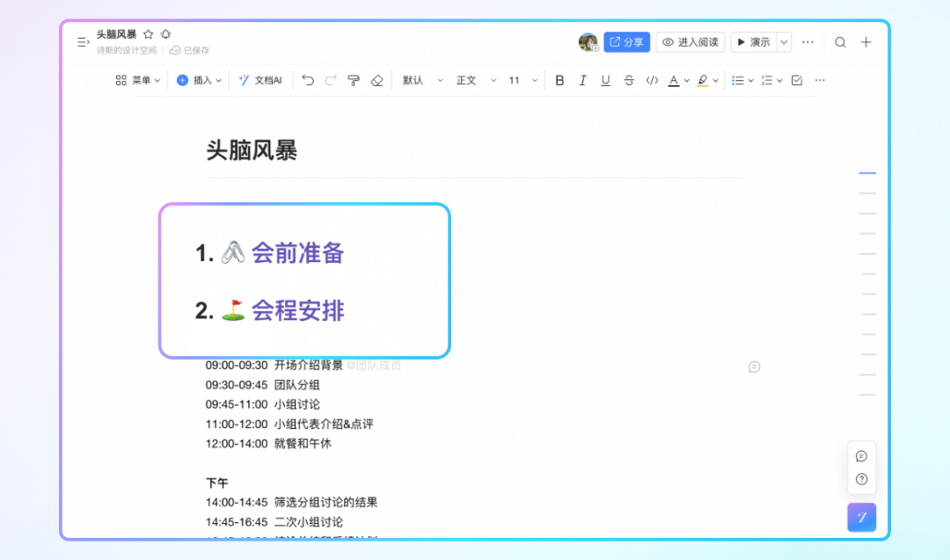Screen dimensions: 950x560
Task: Insert a checklist with checkbox icon
Action: tap(797, 80)
